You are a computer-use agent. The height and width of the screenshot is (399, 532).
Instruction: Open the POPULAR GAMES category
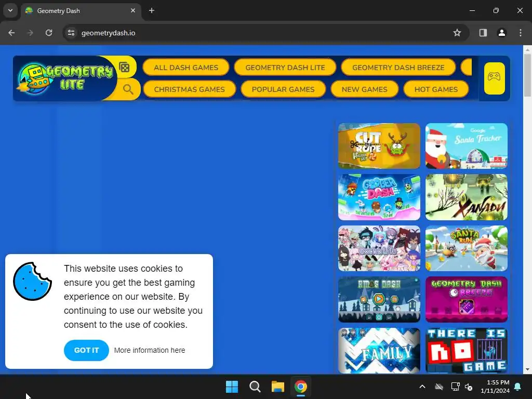coord(283,89)
